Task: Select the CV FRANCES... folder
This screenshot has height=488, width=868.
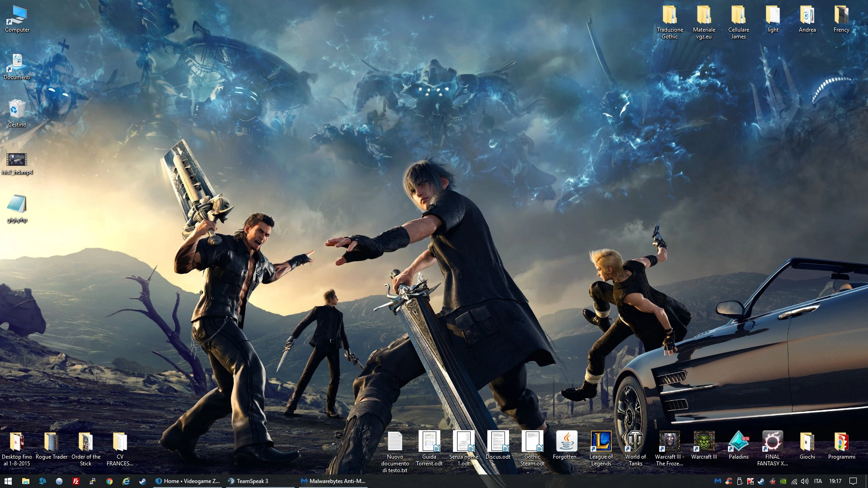Action: tap(120, 449)
